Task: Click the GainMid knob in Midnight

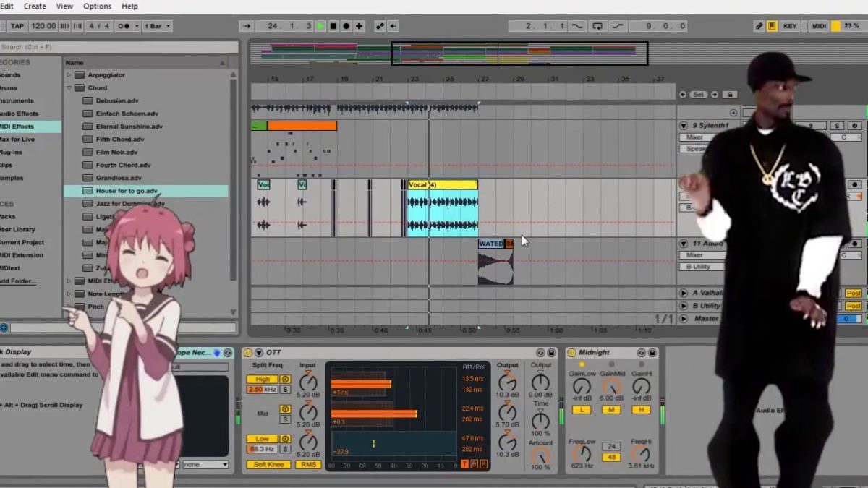Action: 611,387
